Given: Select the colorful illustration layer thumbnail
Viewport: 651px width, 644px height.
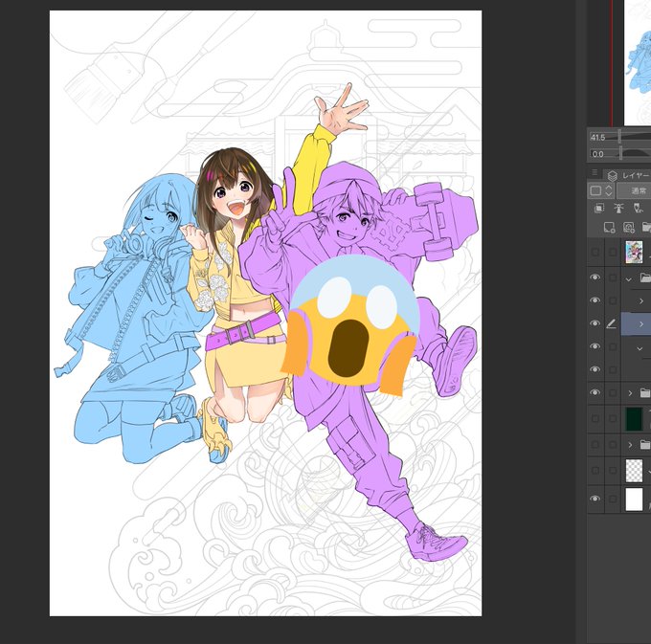Looking at the screenshot, I should point(634,252).
